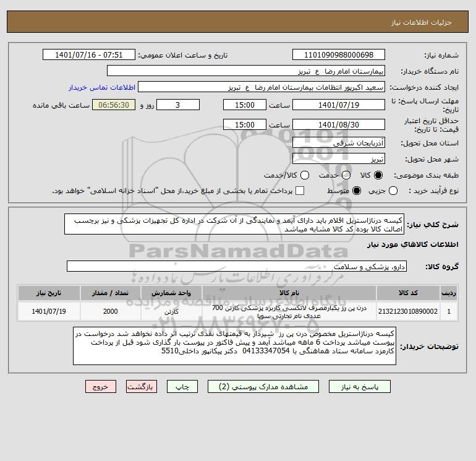Viewport: 476px width, 461px height.
Task: Click the remaining days field showing 3
Action: click(x=177, y=105)
